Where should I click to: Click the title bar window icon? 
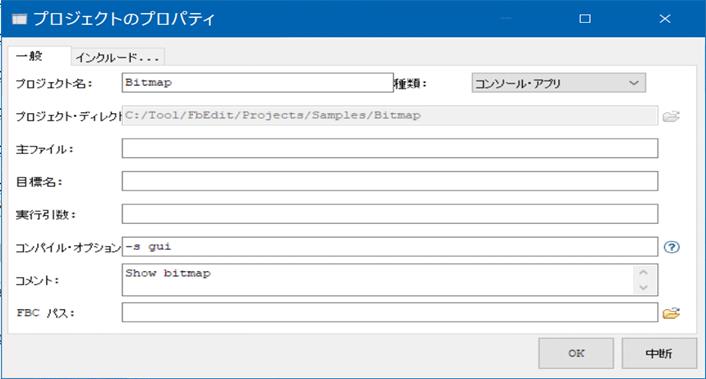coord(19,19)
